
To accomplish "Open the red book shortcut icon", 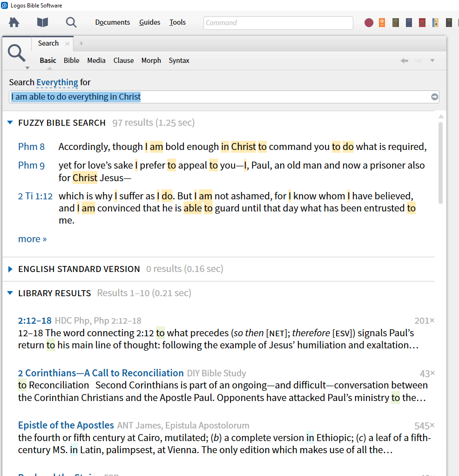I will click(x=422, y=22).
